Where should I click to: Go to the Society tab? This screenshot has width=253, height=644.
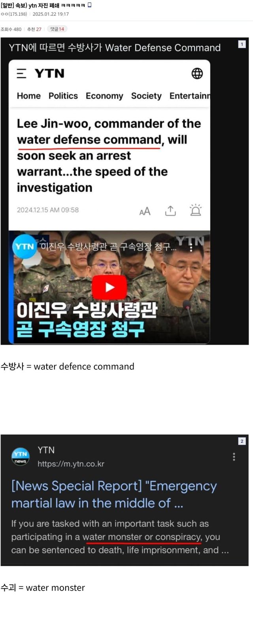[x=146, y=96]
